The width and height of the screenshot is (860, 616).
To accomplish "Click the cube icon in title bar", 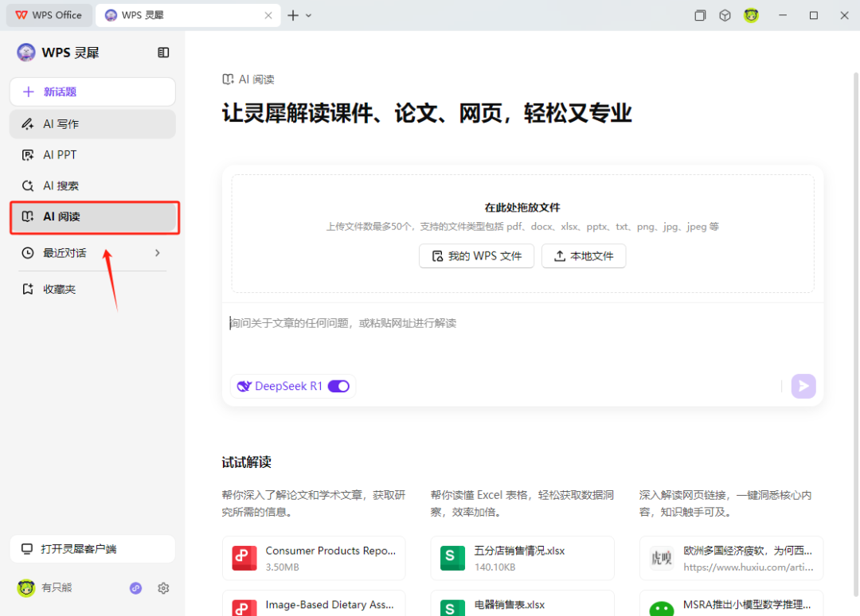I will pos(725,15).
